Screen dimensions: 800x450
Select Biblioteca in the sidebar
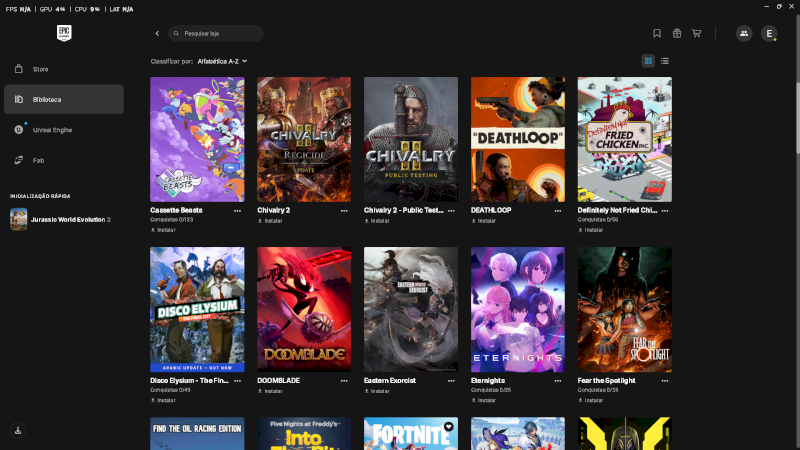click(64, 99)
